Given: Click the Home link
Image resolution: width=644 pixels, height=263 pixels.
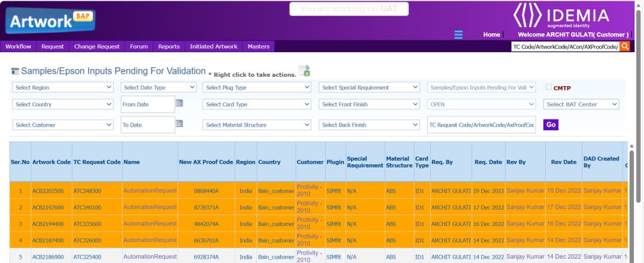Looking at the screenshot, I should (491, 35).
